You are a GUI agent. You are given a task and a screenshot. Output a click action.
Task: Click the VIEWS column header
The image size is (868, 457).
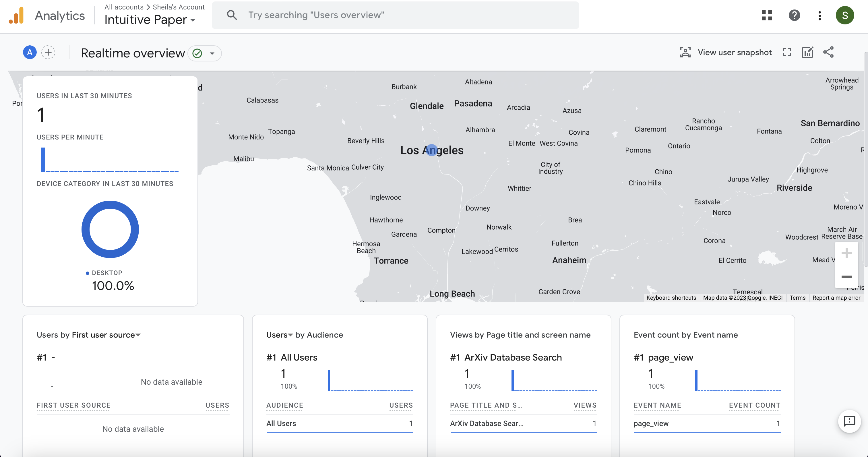coord(585,405)
